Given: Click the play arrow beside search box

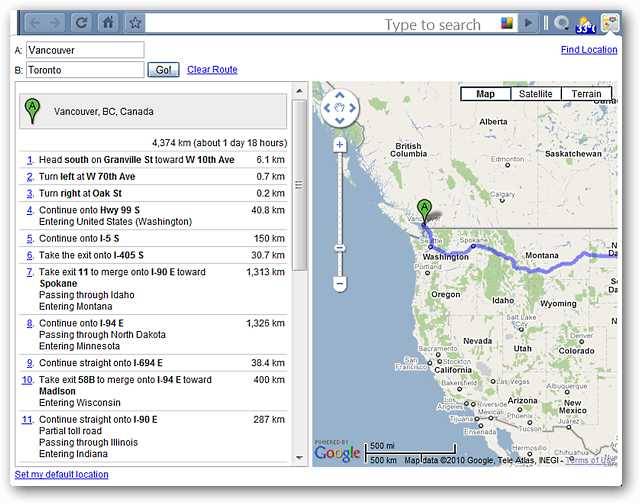Looking at the screenshot, I should click(x=529, y=23).
